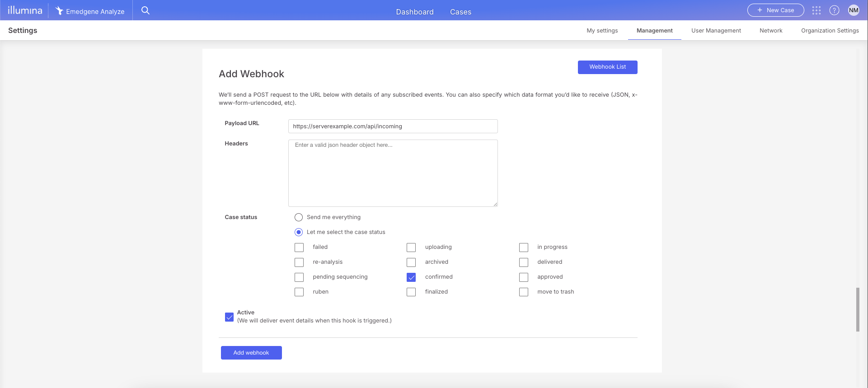Click the Emedgene Analyze logo
868x388 pixels.
[90, 11]
